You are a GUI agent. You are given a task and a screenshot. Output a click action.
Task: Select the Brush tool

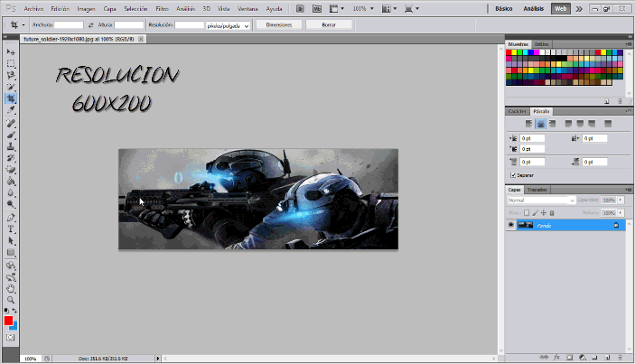point(11,135)
